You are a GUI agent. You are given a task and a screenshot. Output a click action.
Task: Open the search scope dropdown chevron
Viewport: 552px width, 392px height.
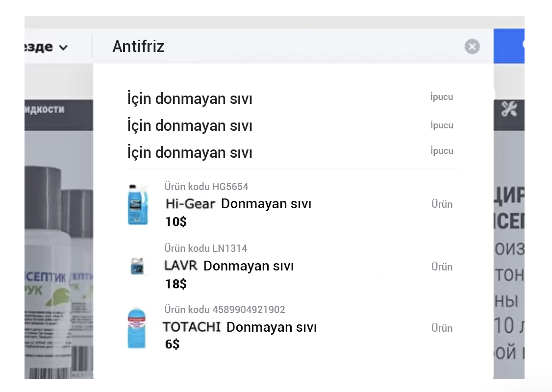click(x=63, y=48)
